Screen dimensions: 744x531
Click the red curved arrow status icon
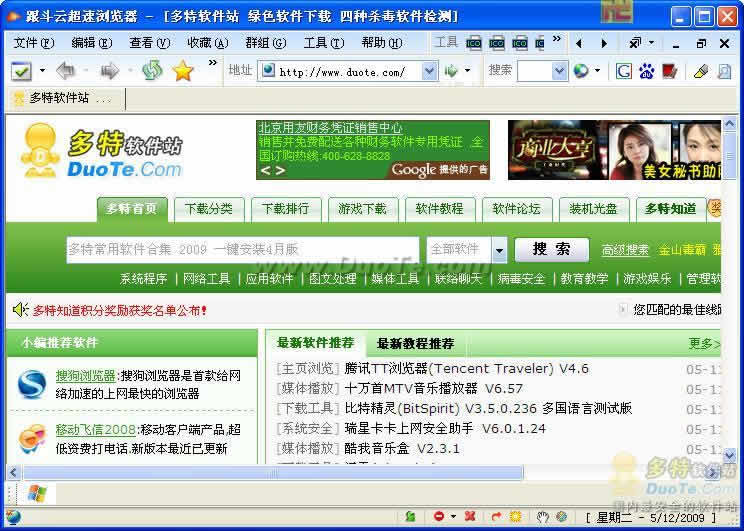click(x=496, y=516)
